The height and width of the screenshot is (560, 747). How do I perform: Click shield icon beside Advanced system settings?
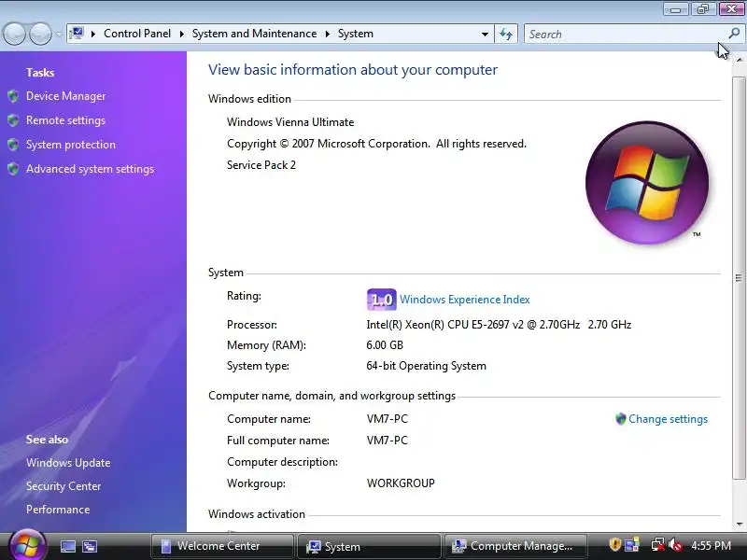click(x=13, y=169)
